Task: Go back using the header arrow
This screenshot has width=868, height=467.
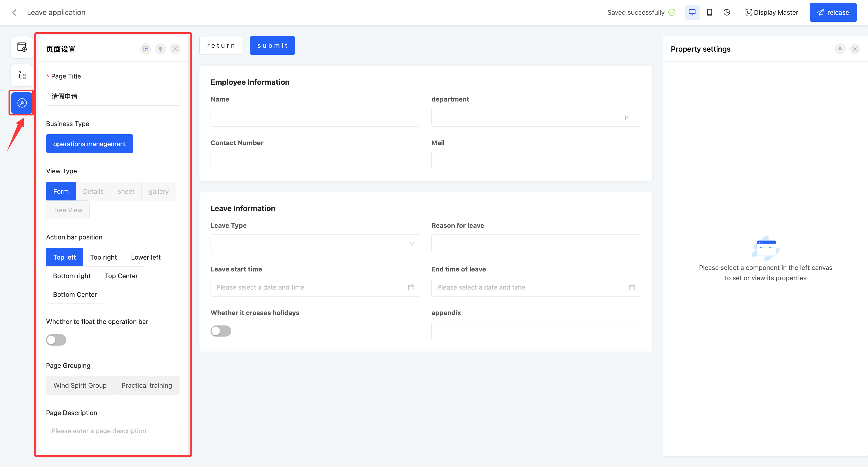Action: click(14, 12)
